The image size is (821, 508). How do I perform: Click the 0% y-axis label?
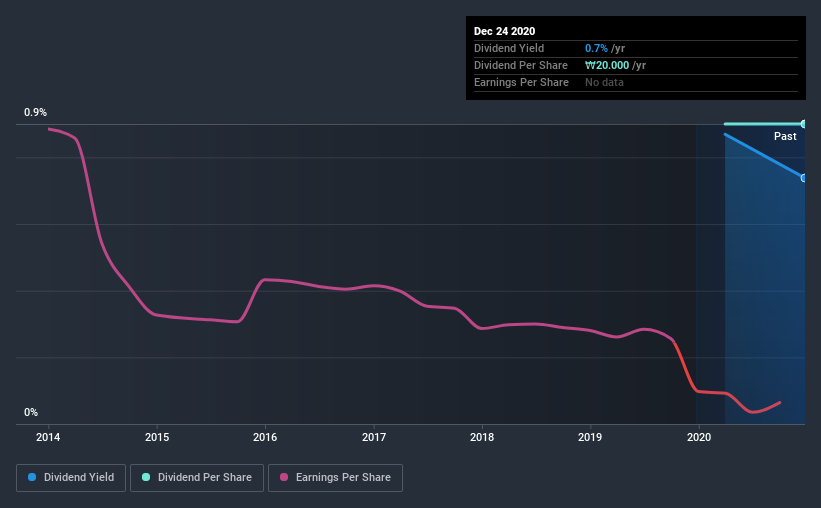click(31, 412)
